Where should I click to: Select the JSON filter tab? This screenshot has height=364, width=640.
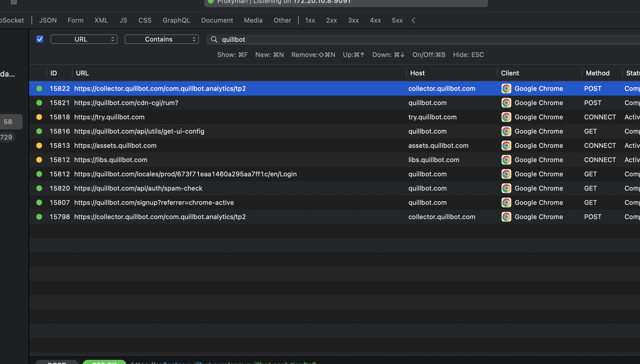48,20
